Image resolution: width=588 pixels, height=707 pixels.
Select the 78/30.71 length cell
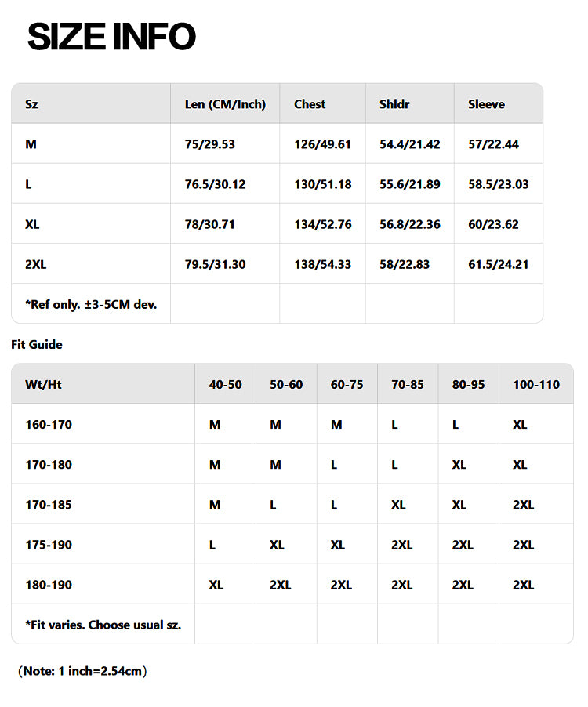point(209,224)
